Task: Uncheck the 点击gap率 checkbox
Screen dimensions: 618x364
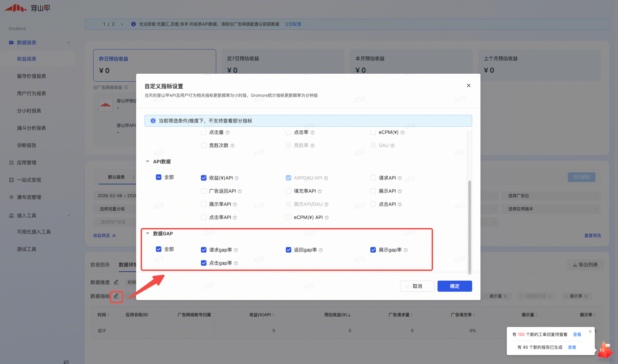Action: coord(204,263)
